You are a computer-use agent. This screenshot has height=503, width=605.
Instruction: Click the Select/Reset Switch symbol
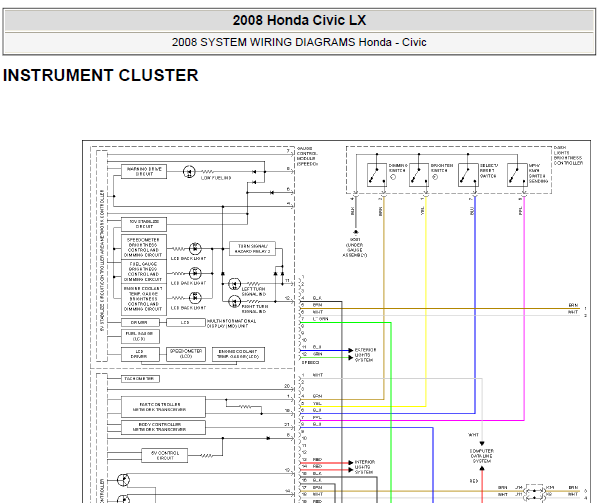coord(468,176)
